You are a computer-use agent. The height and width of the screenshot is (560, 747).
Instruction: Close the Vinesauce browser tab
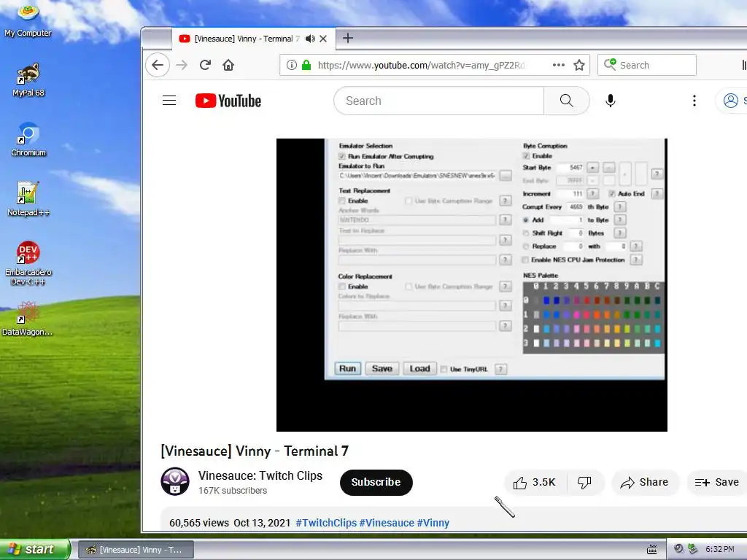point(323,39)
